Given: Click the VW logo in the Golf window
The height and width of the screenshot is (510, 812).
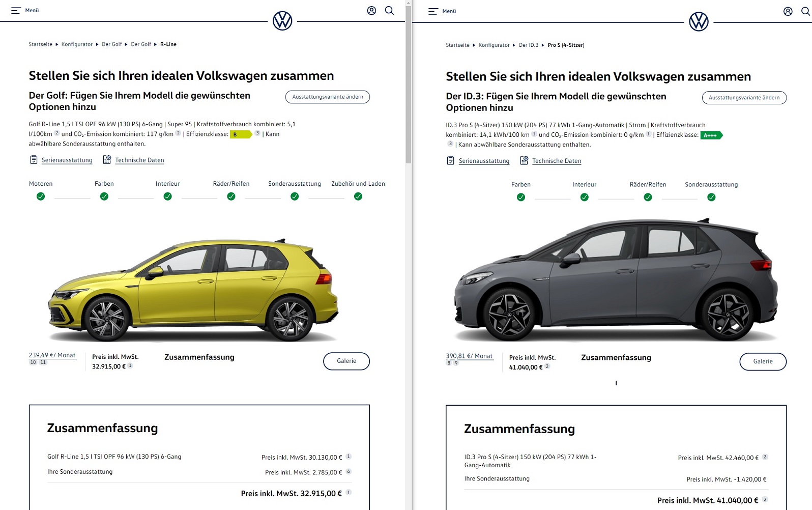Looking at the screenshot, I should tap(282, 21).
